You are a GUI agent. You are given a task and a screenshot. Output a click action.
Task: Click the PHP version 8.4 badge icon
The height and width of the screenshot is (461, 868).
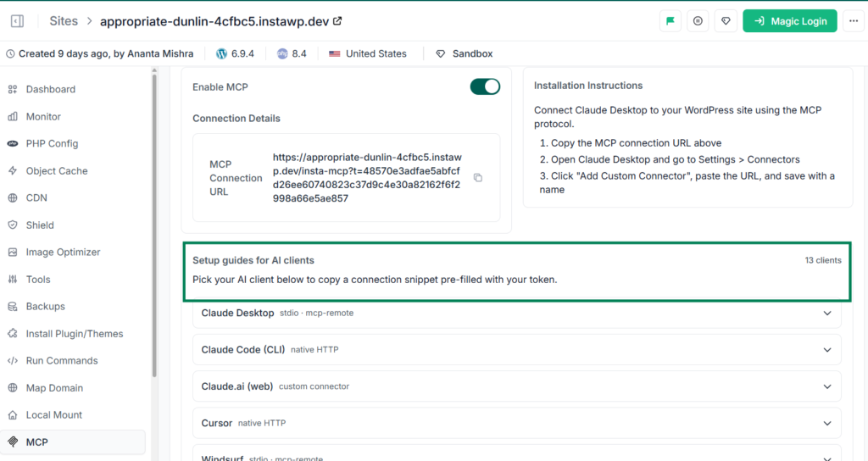(x=282, y=53)
